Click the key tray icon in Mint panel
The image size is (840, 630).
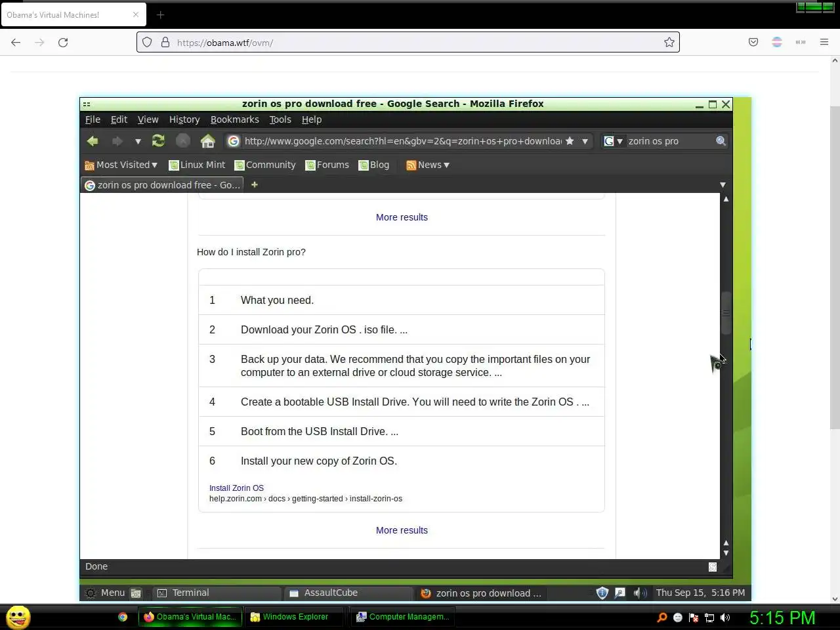[620, 593]
